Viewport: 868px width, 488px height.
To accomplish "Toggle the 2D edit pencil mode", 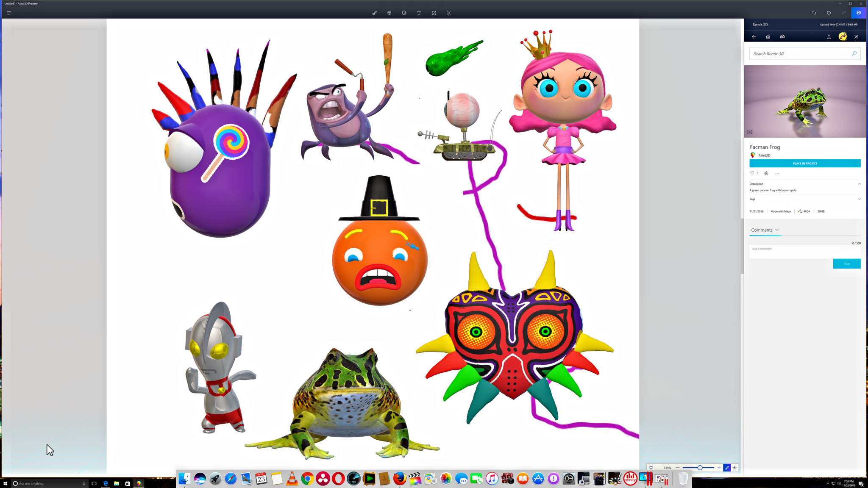I will (x=727, y=468).
